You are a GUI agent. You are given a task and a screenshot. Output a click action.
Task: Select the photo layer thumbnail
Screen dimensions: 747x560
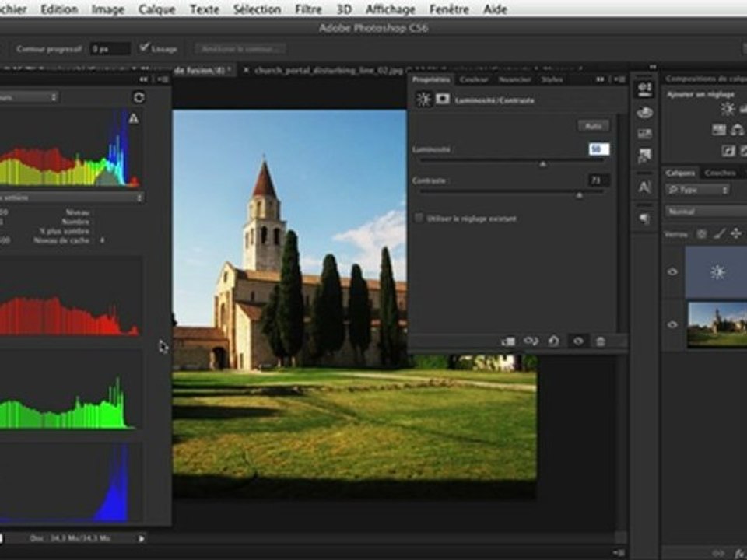pyautogui.click(x=717, y=325)
